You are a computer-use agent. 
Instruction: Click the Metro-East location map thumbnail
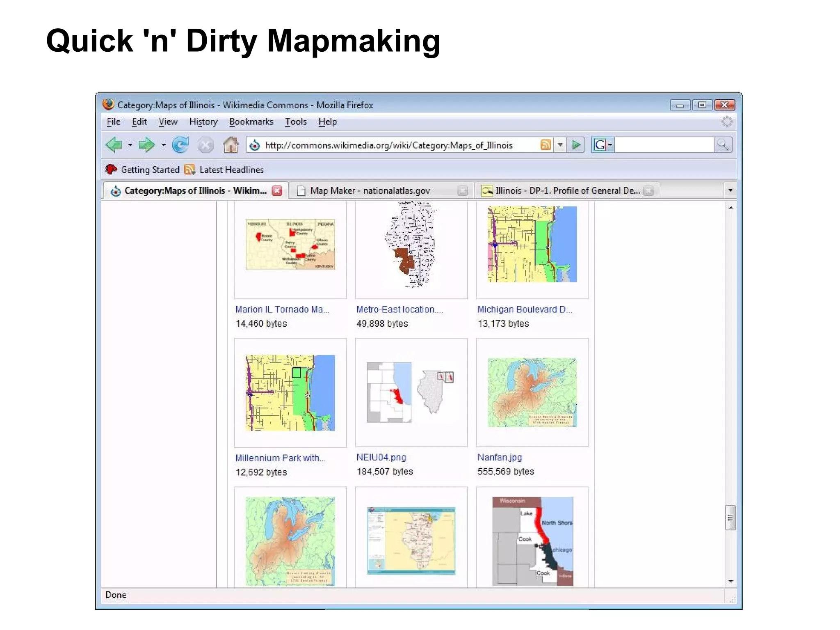tap(411, 245)
